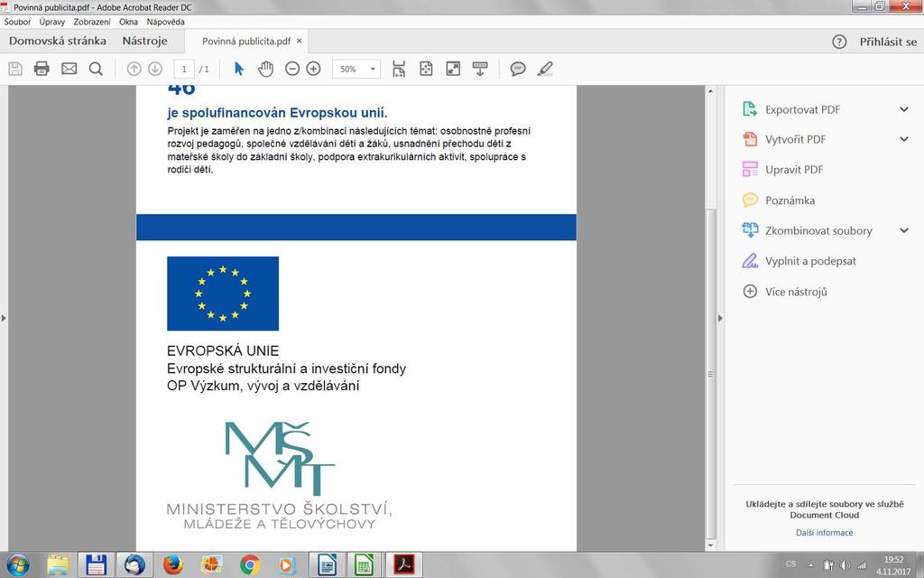This screenshot has height=578, width=924.
Task: Open the help question mark
Action: (x=839, y=42)
